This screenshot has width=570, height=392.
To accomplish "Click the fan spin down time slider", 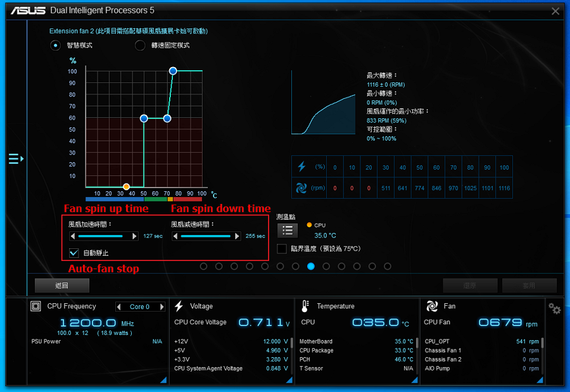I will pos(205,236).
